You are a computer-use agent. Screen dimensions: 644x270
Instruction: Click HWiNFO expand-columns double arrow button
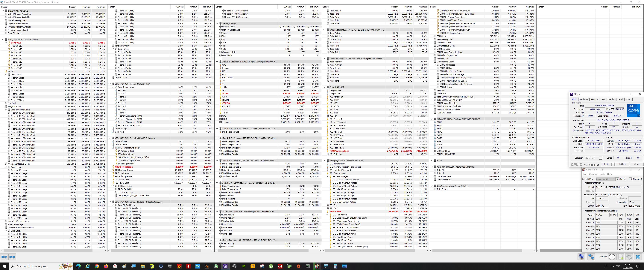pos(4,257)
